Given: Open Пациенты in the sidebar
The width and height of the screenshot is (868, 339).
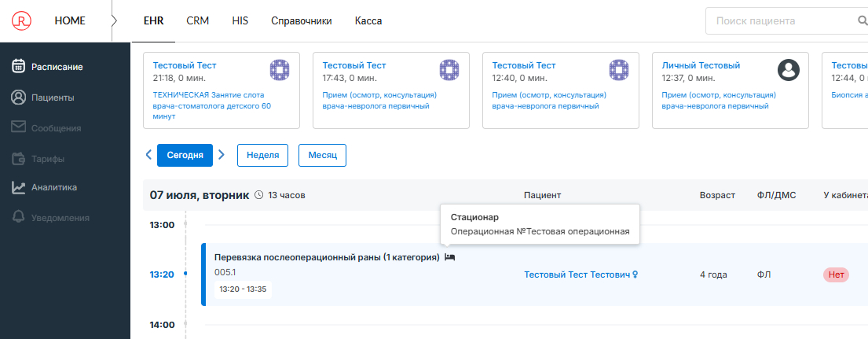Looking at the screenshot, I should pyautogui.click(x=53, y=98).
